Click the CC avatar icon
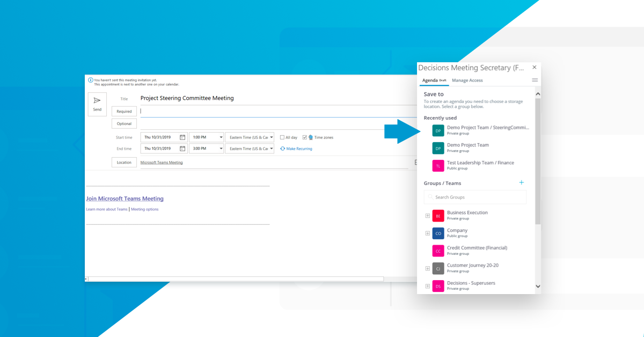The width and height of the screenshot is (644, 337). pos(438,251)
